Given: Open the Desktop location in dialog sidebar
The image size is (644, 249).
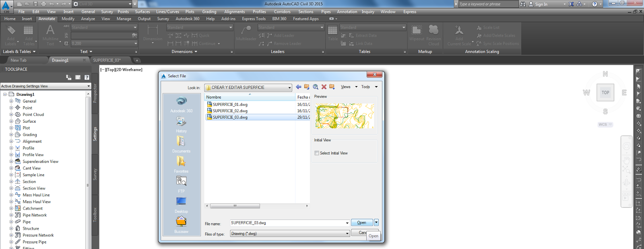Looking at the screenshot, I should [x=181, y=204].
